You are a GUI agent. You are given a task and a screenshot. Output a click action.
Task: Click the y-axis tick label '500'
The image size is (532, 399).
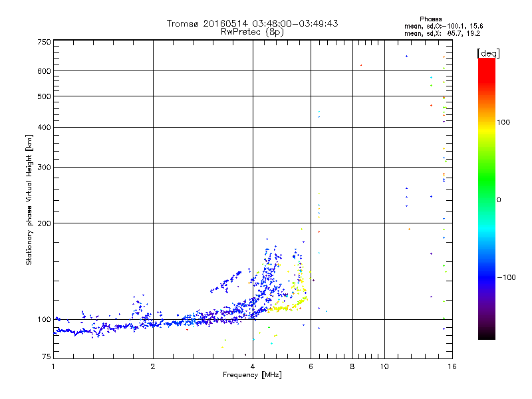coord(44,96)
